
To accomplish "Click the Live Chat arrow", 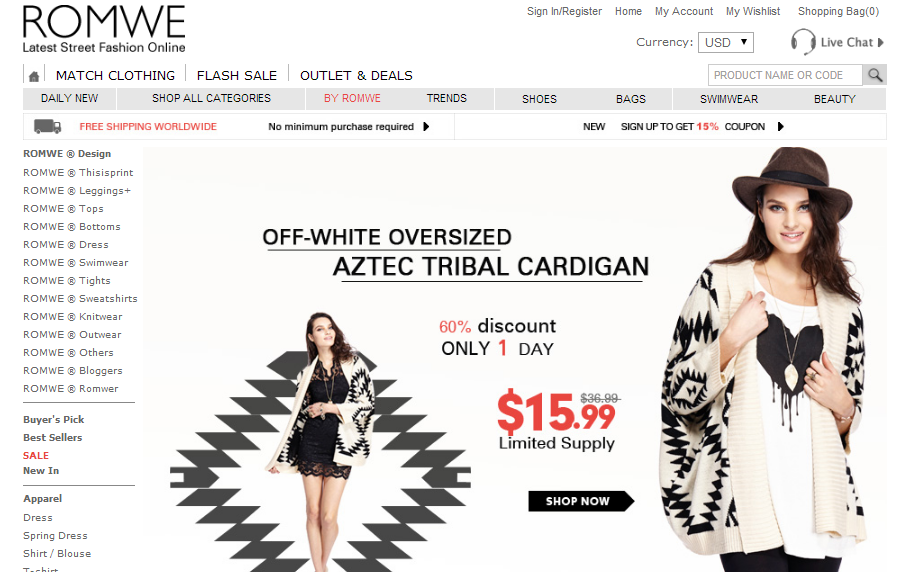I will pyautogui.click(x=881, y=42).
